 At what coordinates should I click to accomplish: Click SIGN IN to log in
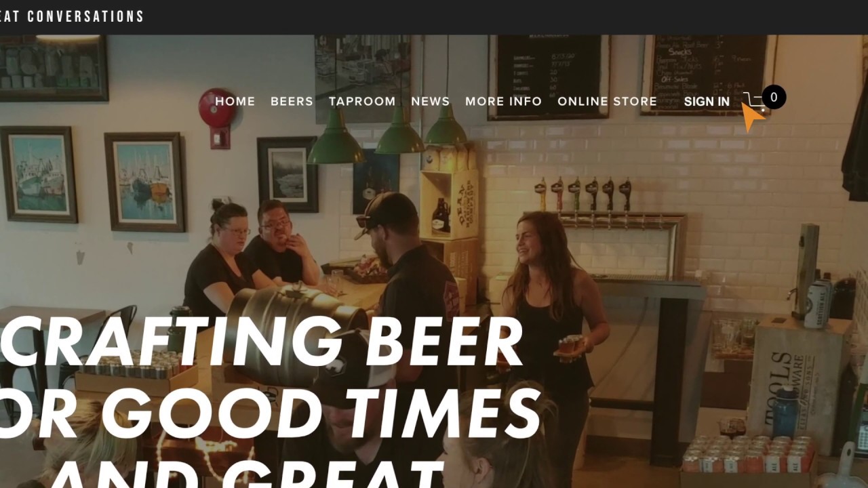[x=707, y=102]
